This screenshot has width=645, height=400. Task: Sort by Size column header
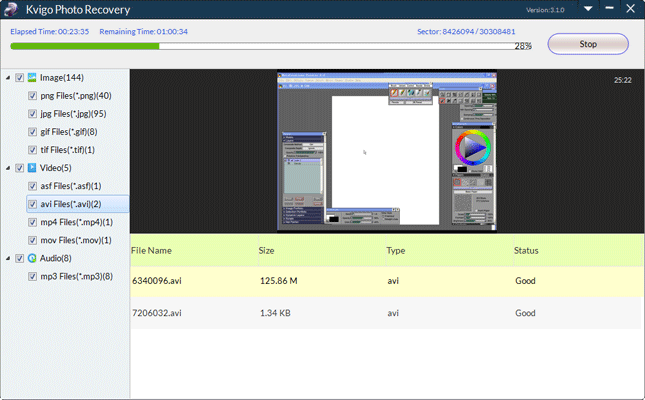tap(322, 250)
